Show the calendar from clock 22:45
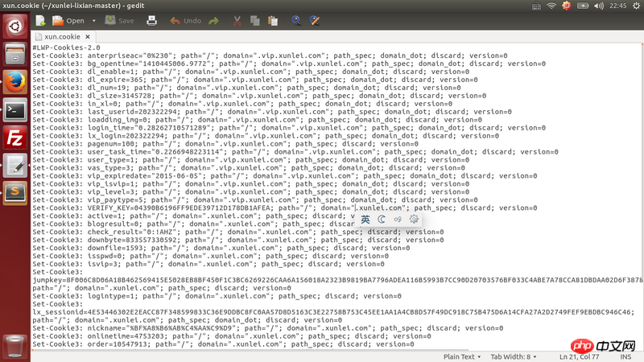The height and width of the screenshot is (362, 644). pos(618,6)
